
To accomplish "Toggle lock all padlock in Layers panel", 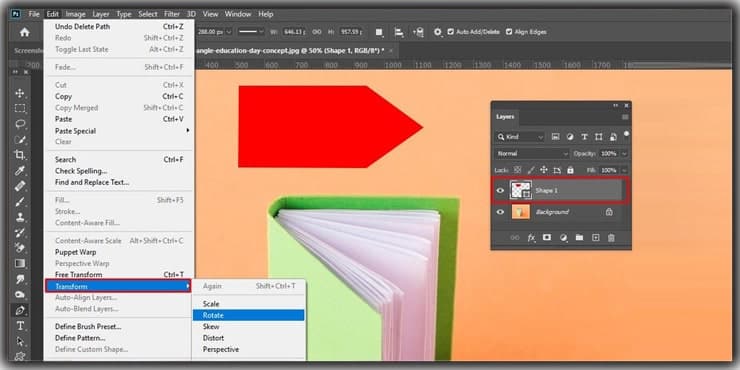I will point(570,170).
